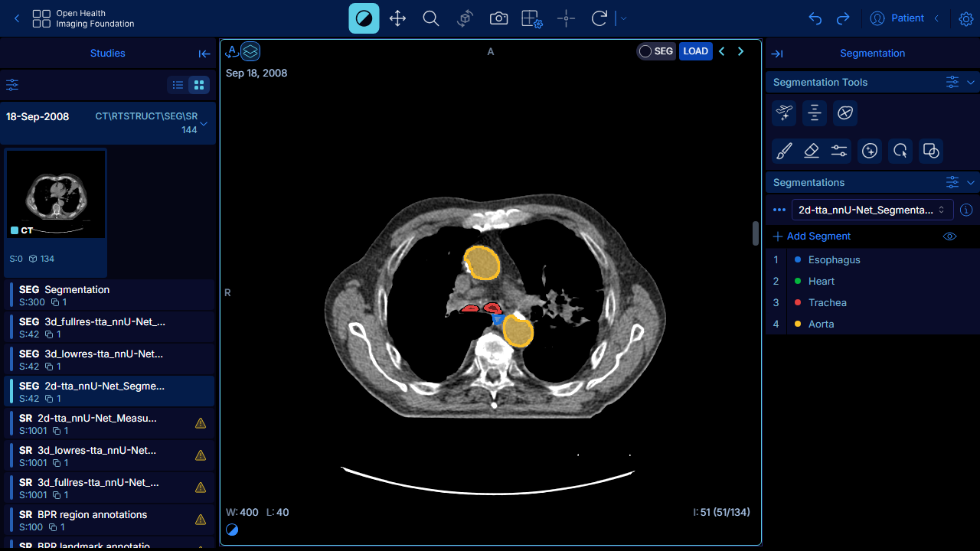Click the Undo arrow

coord(815,18)
